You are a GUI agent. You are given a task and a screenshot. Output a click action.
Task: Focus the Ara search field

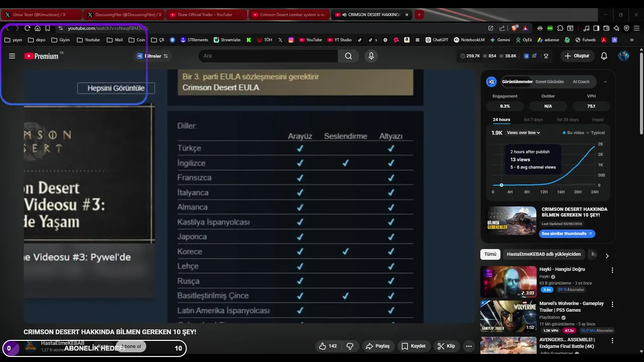pos(268,56)
